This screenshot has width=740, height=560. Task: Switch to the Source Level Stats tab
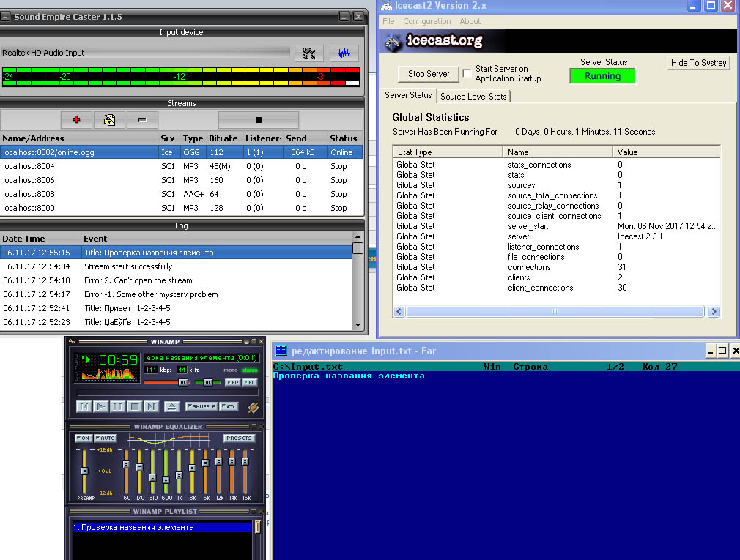coord(473,97)
